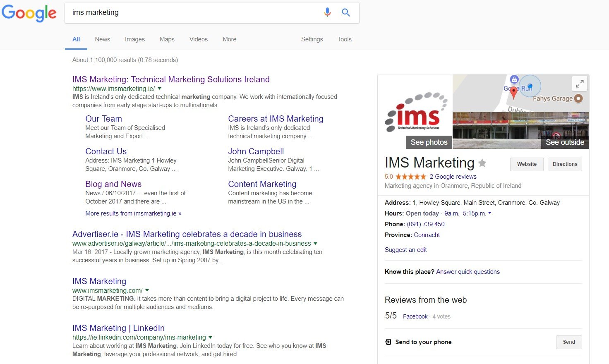Viewport: 609px width, 364px height.
Task: Click the phone number (091) 739 450
Action: (426, 224)
